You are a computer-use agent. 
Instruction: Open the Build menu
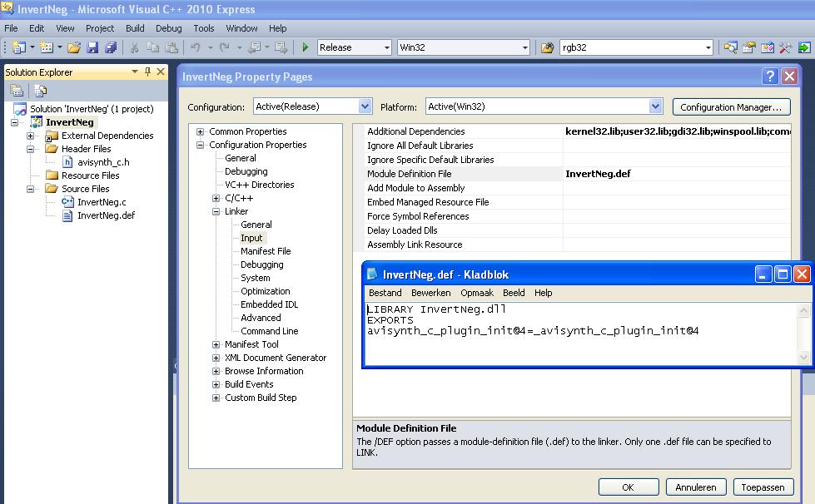point(135,28)
